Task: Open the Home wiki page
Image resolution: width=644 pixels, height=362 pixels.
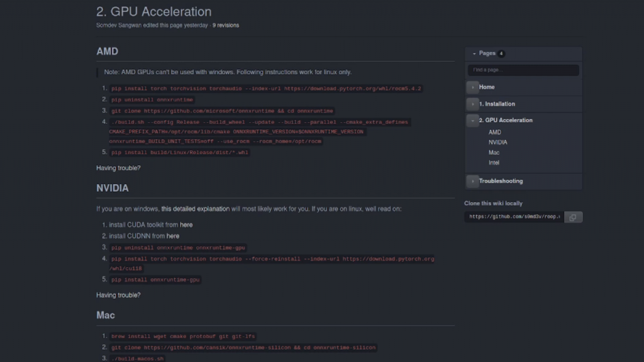Action: [487, 87]
